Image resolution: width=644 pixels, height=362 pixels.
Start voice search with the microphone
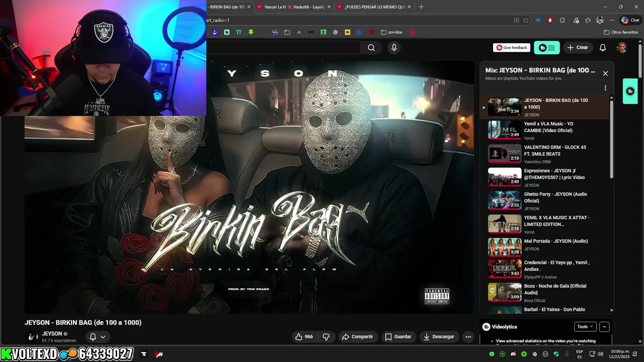click(394, 48)
